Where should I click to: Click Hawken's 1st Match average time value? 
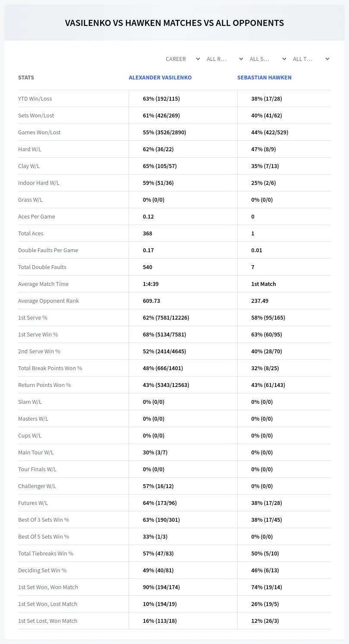pos(264,284)
